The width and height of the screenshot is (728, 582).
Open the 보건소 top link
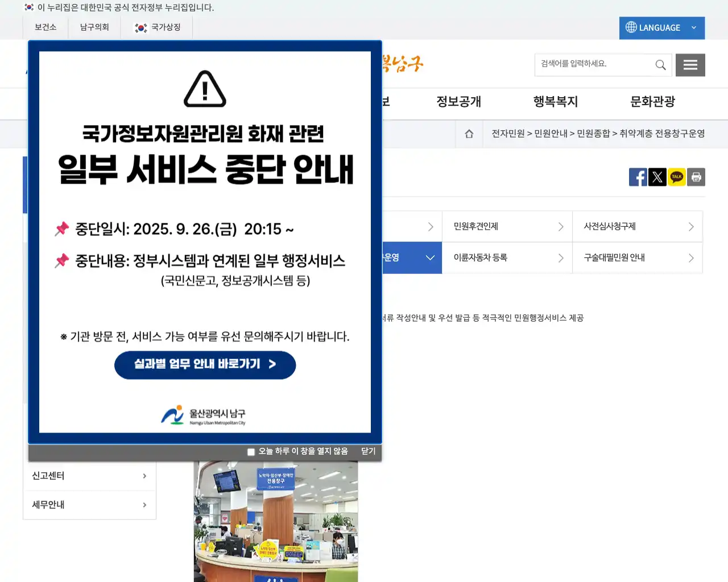click(45, 27)
